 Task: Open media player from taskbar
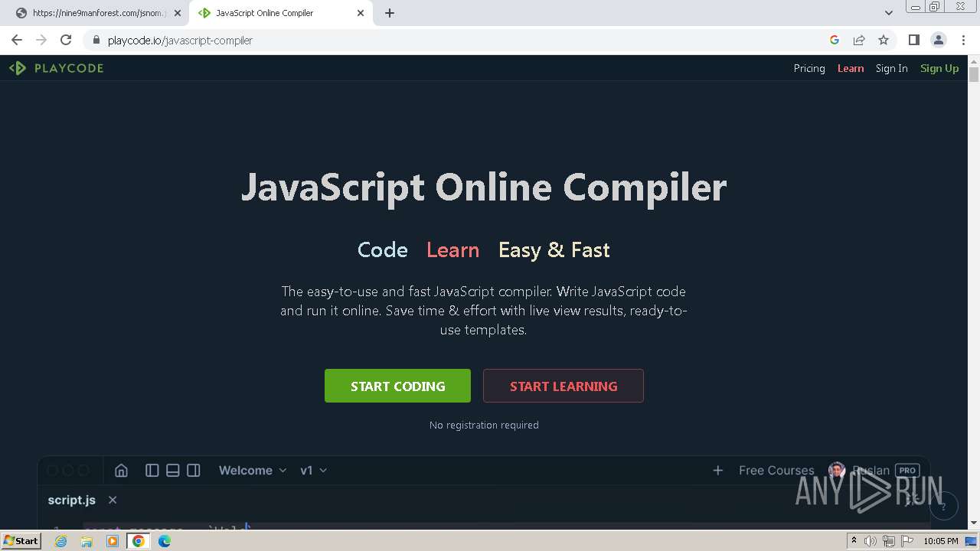pyautogui.click(x=113, y=541)
